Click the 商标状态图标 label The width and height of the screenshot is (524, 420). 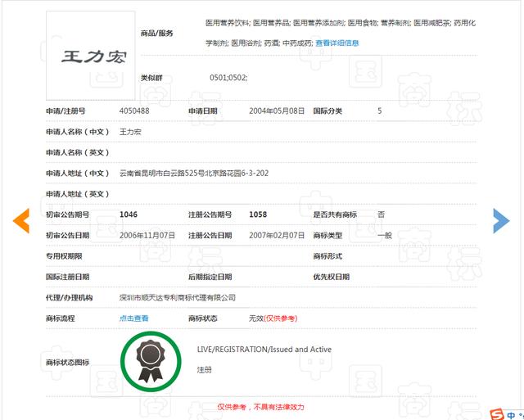67,362
